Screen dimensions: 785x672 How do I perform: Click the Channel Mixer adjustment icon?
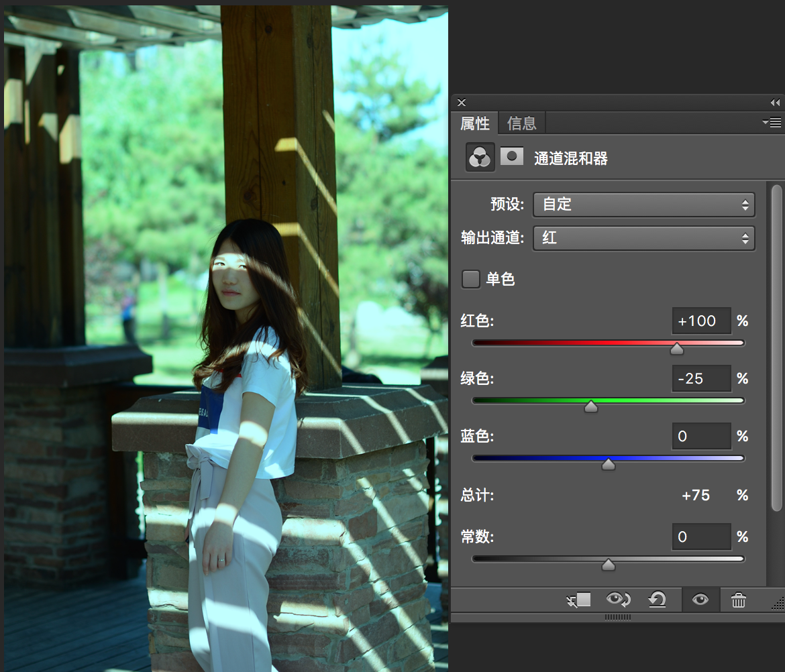pos(480,157)
